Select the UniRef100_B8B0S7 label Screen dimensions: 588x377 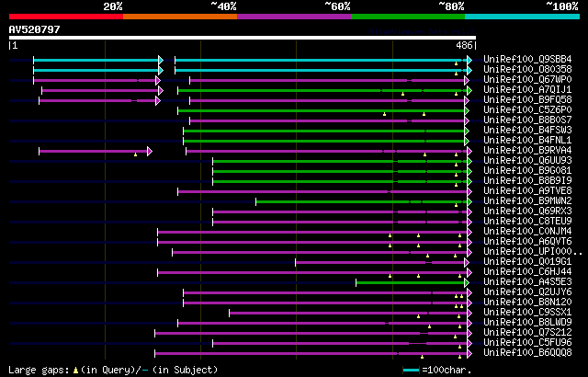pyautogui.click(x=527, y=120)
